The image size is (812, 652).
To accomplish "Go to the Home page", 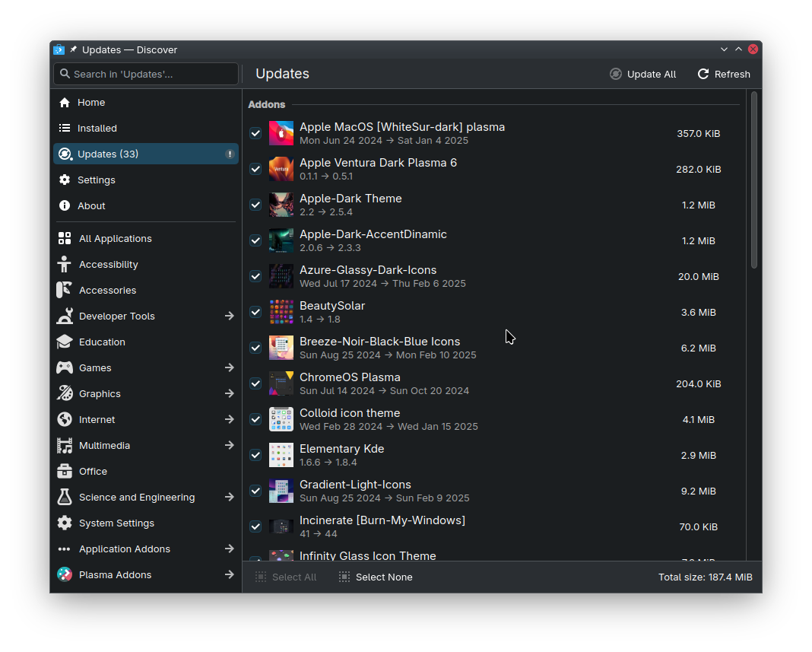I will 145,103.
